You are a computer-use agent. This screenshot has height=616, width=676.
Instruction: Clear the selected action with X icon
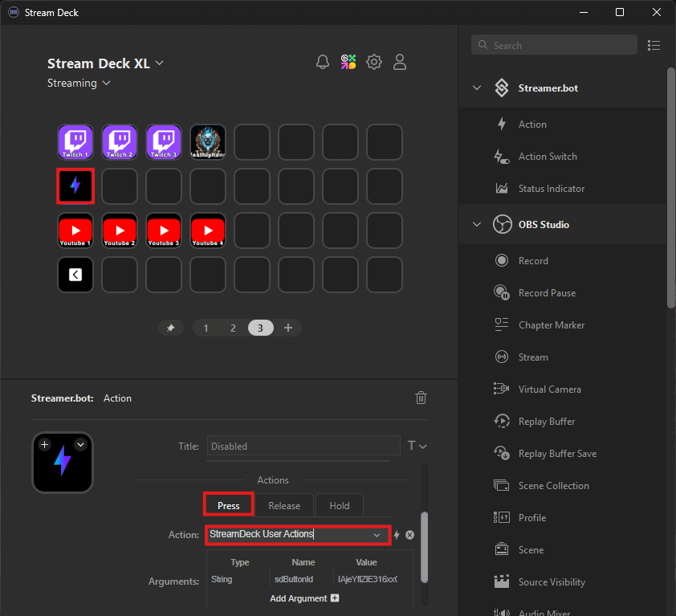tap(409, 535)
